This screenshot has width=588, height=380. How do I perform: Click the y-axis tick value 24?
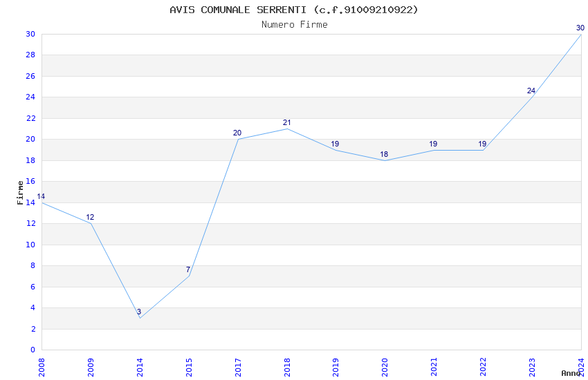click(x=30, y=97)
